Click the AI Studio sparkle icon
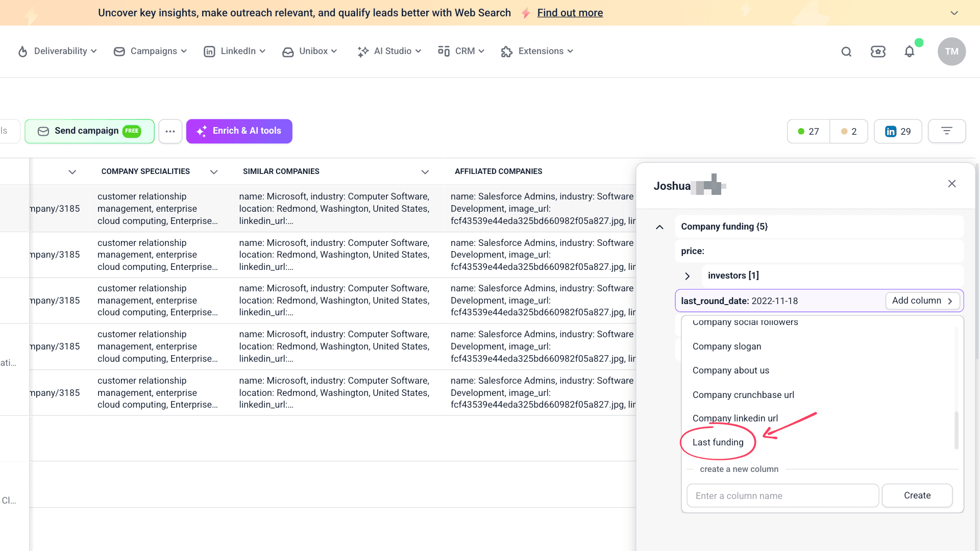Viewport: 980px width, 551px height. point(363,52)
